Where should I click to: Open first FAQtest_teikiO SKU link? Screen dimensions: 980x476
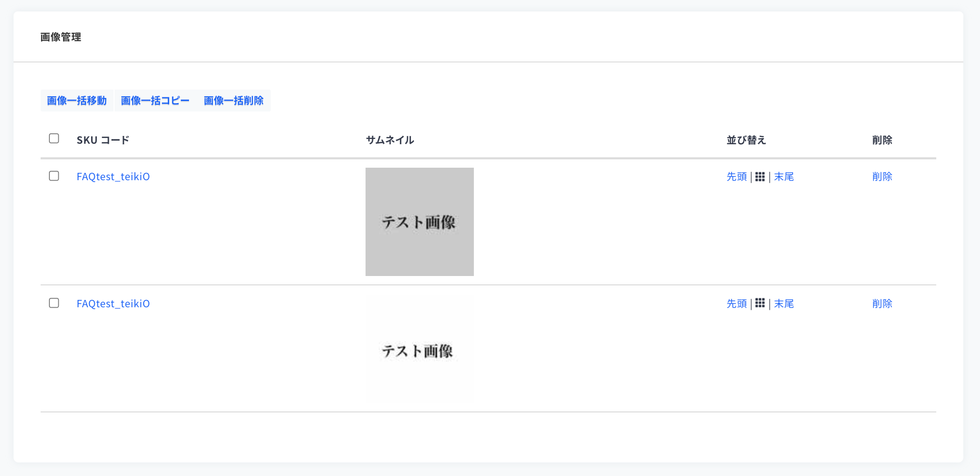coord(113,177)
